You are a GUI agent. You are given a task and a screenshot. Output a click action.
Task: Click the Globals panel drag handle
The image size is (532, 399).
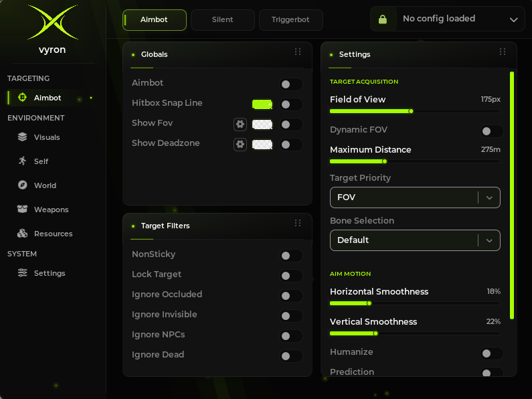(298, 52)
